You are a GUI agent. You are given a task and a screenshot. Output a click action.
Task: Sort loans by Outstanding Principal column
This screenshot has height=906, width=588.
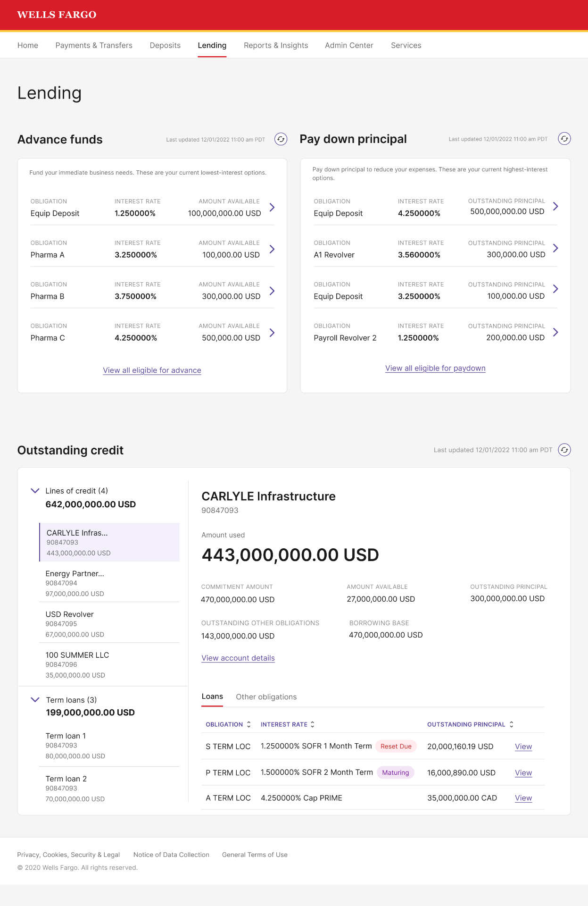pos(471,724)
